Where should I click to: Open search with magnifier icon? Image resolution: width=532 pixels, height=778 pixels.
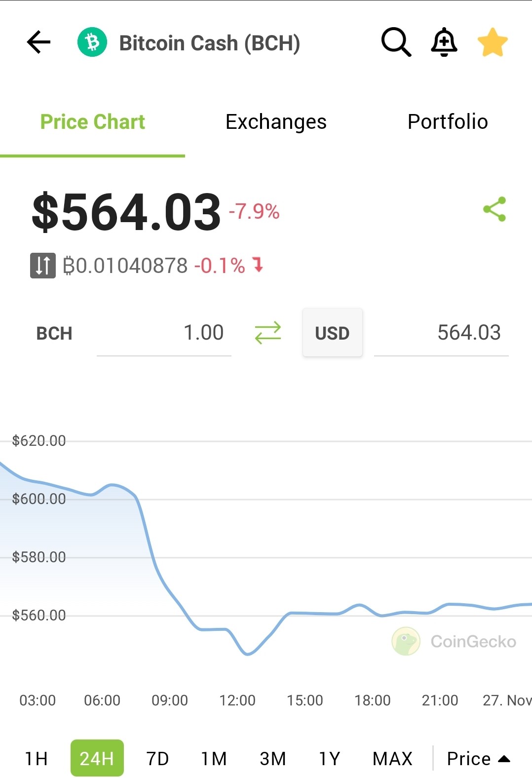click(x=396, y=42)
